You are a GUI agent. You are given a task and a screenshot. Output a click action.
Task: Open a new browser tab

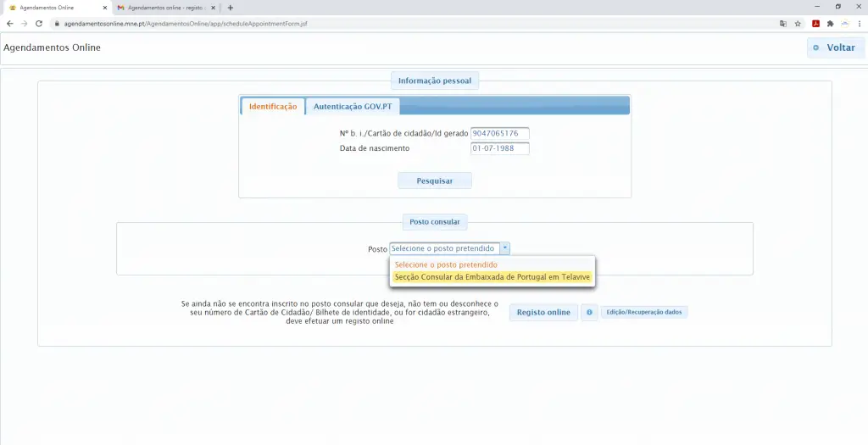tap(231, 8)
